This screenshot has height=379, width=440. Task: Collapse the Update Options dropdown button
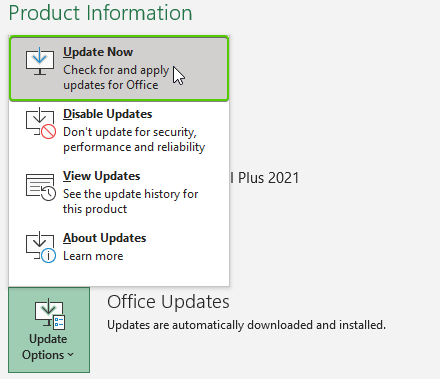(49, 330)
